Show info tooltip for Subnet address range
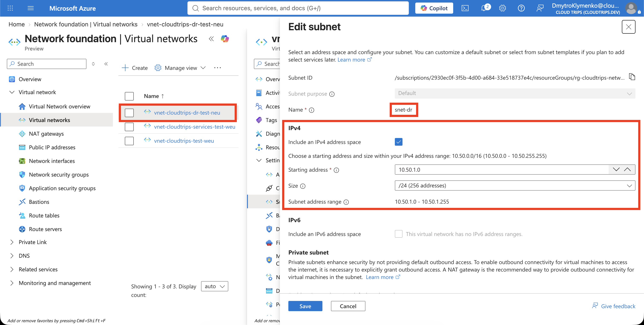The image size is (644, 325). coord(346,202)
